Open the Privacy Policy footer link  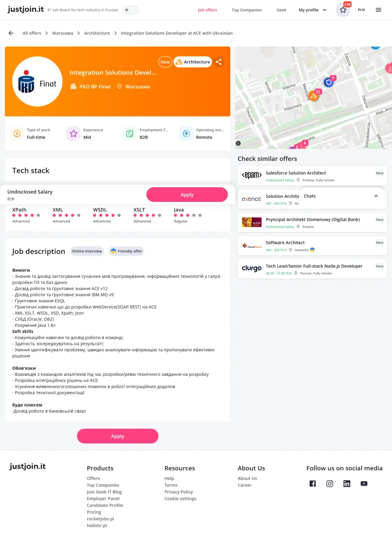tap(178, 492)
